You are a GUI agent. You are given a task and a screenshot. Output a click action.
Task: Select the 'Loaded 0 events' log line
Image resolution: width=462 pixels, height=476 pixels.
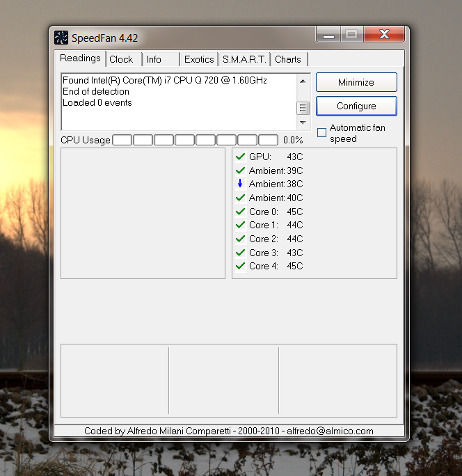coord(97,102)
